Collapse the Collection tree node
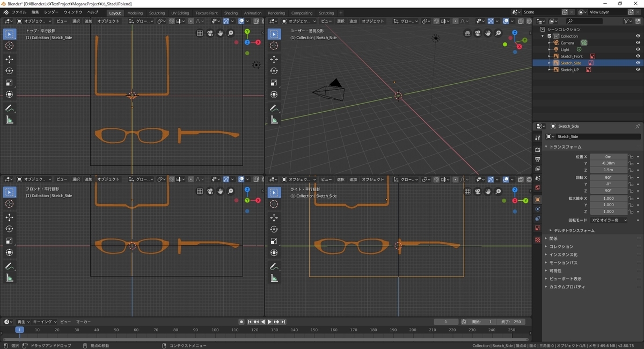This screenshot has width=644, height=349. click(x=543, y=36)
